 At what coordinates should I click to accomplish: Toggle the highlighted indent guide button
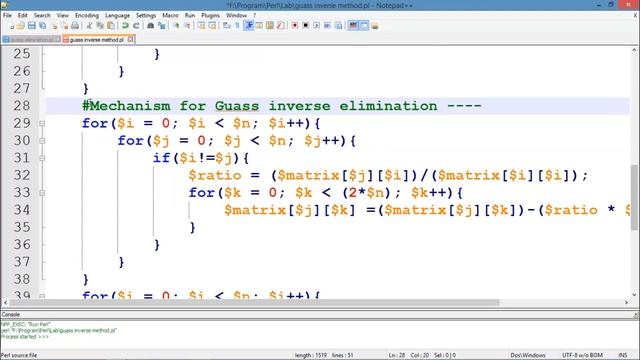pyautogui.click(x=249, y=26)
